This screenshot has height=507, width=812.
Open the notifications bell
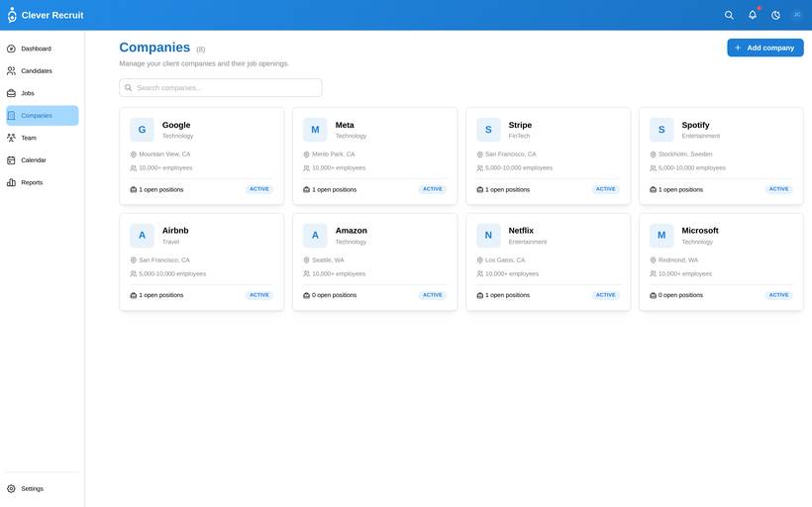pos(753,15)
